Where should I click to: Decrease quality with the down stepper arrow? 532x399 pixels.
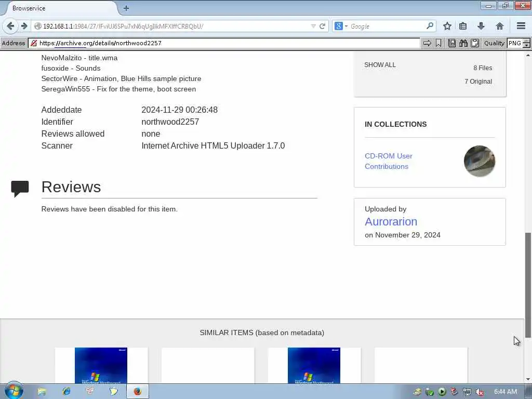point(527,46)
